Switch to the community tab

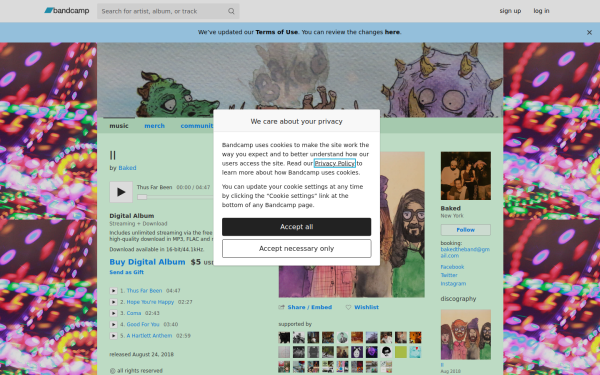point(197,126)
